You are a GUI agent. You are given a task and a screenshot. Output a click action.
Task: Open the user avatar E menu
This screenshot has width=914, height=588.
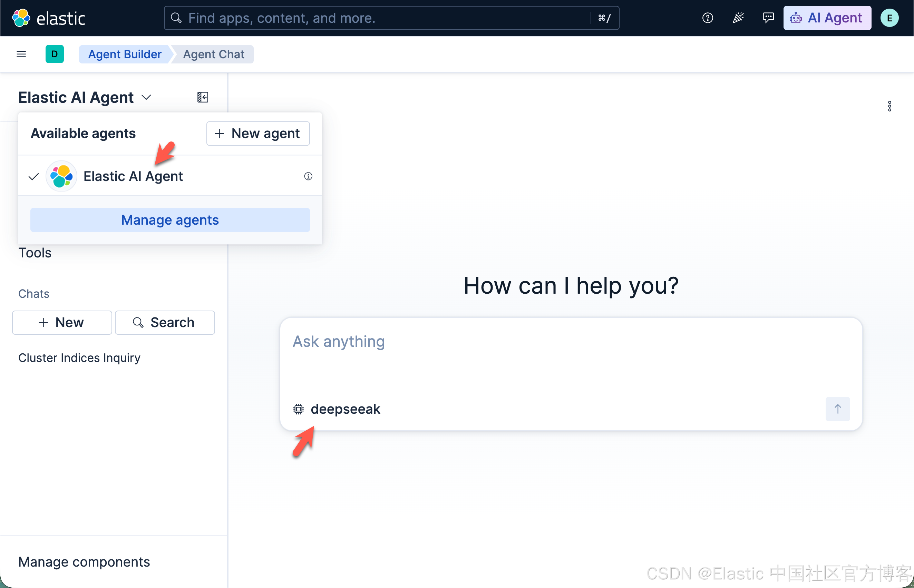[x=889, y=18]
